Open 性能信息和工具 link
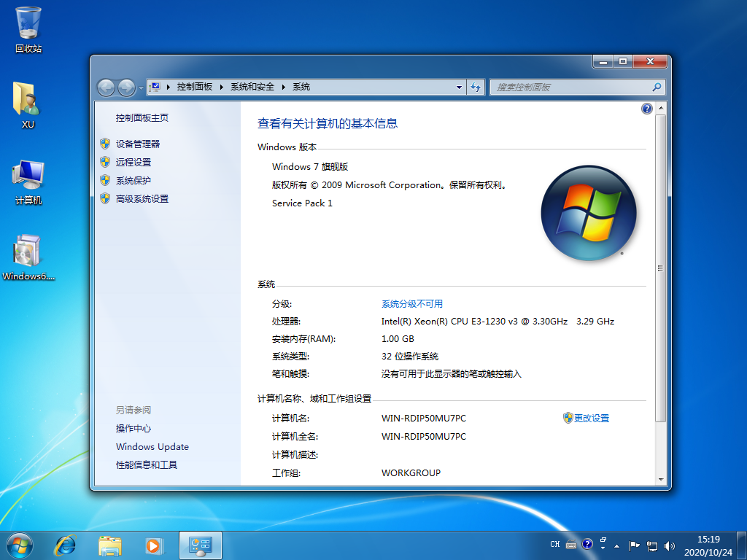The image size is (747, 560). coord(147,464)
